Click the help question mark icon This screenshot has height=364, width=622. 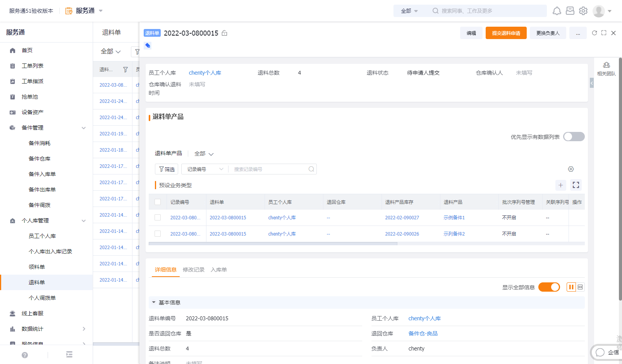[x=25, y=355]
